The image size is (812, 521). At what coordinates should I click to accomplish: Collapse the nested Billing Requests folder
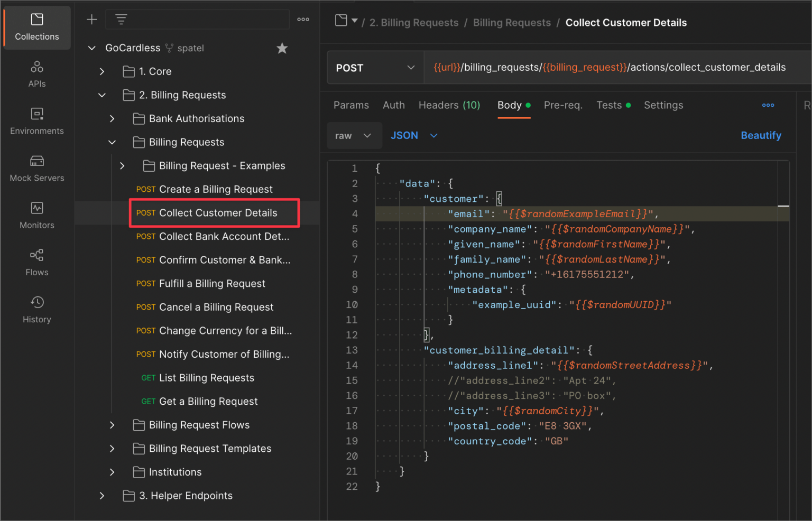[112, 142]
